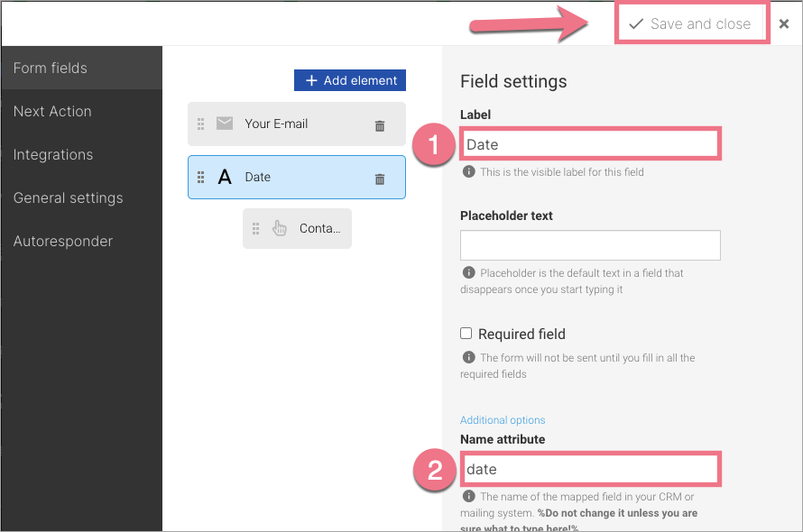Click inside the Placeholder text input
The height and width of the screenshot is (532, 803).
click(590, 244)
